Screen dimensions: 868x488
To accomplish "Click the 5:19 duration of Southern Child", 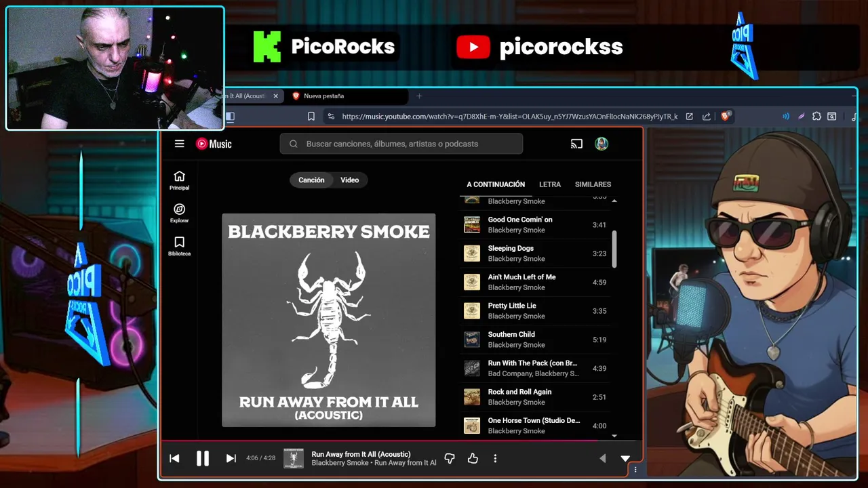I will [599, 340].
